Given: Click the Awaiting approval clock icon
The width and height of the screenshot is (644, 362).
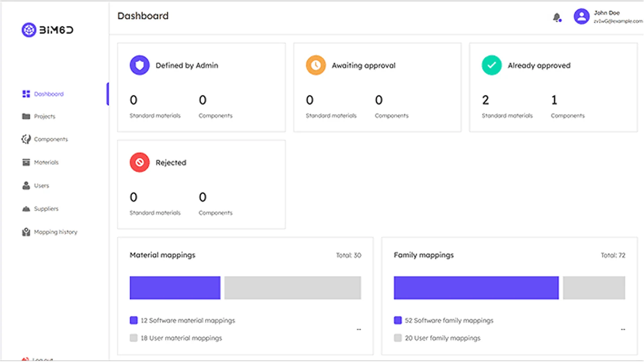Looking at the screenshot, I should coord(316,65).
